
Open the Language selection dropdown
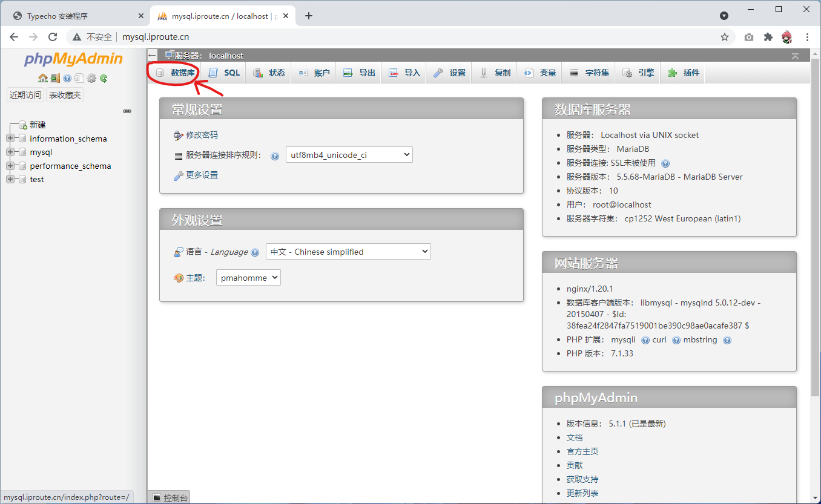pos(348,252)
